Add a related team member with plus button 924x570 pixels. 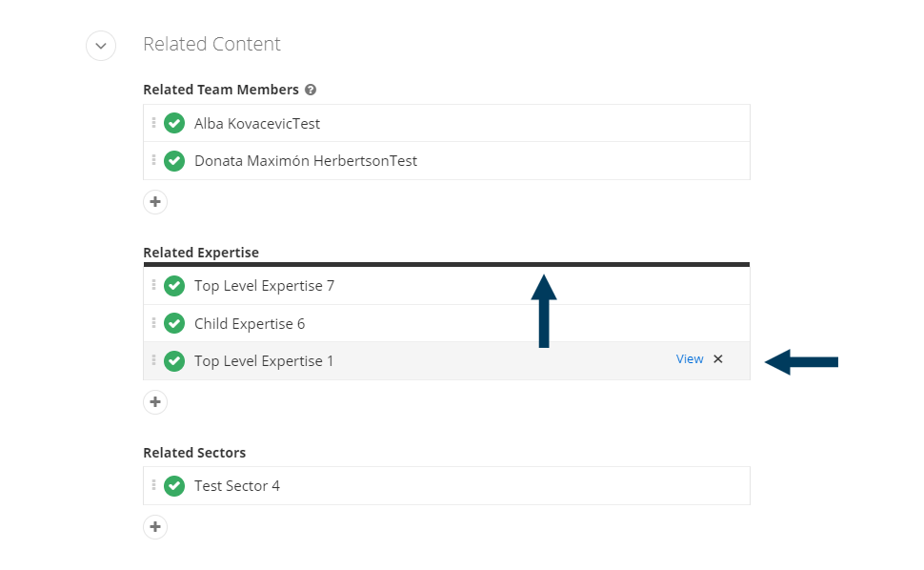[x=155, y=202]
